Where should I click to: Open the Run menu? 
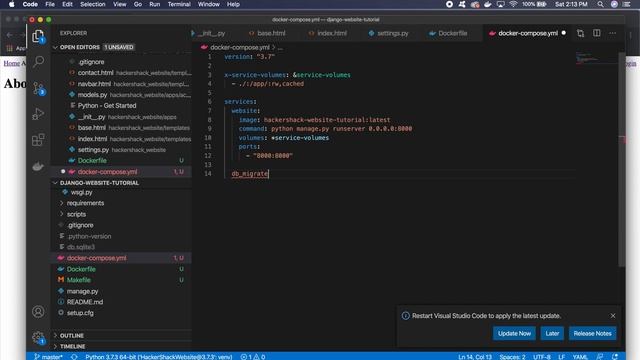point(154,4)
